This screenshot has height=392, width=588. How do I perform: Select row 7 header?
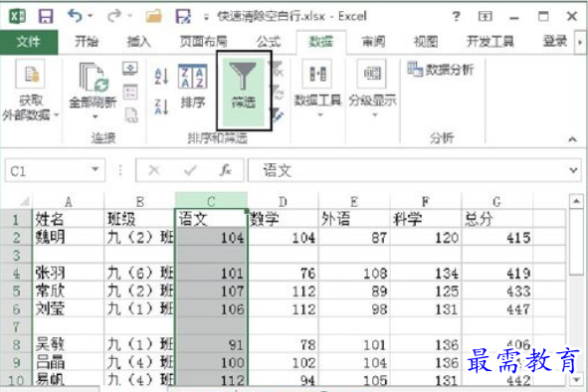[16, 326]
